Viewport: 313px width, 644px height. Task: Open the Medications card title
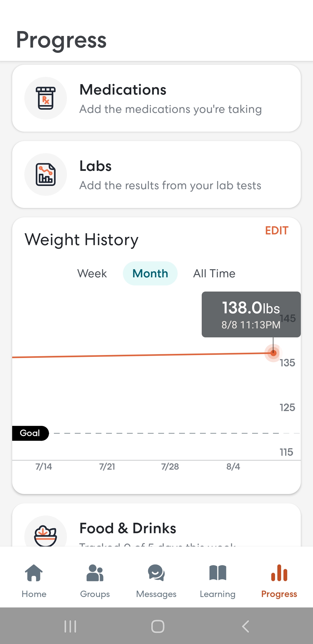tap(123, 90)
